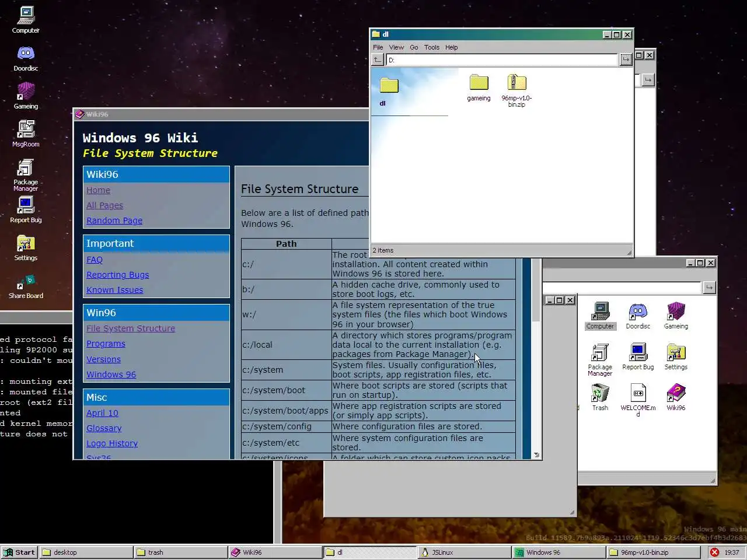Click the D: address input field

(x=501, y=60)
